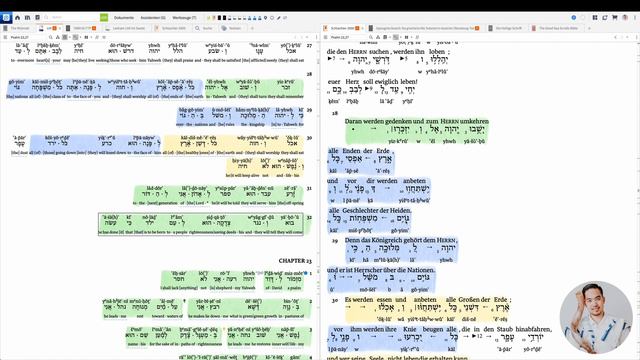Viewport: 640px width, 360px height.
Task: Open the right panel menu icon
Action: point(326,37)
